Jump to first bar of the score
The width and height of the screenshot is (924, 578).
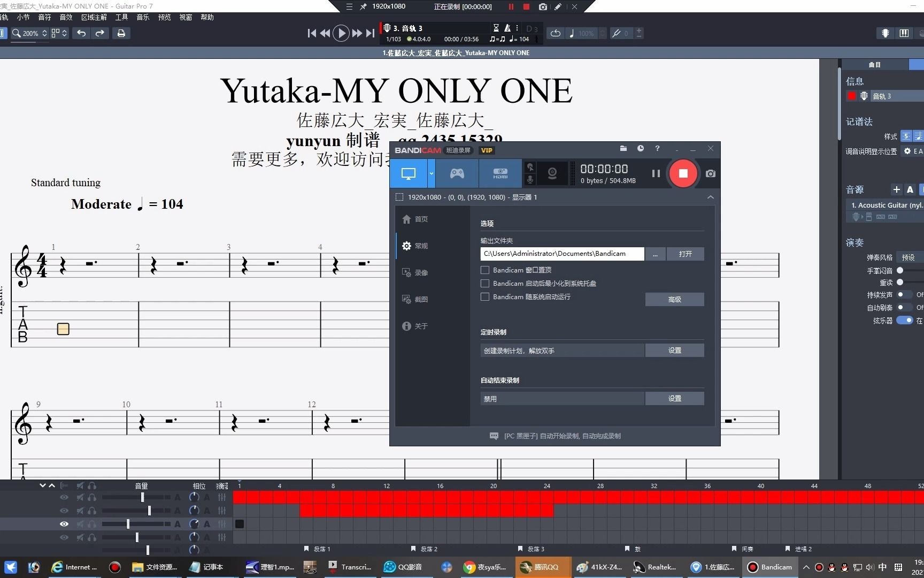312,33
